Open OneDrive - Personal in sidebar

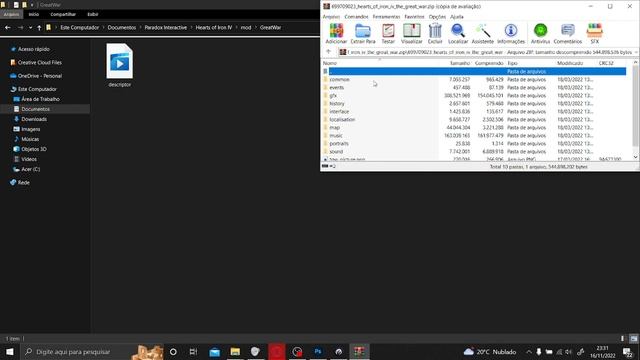point(40,76)
